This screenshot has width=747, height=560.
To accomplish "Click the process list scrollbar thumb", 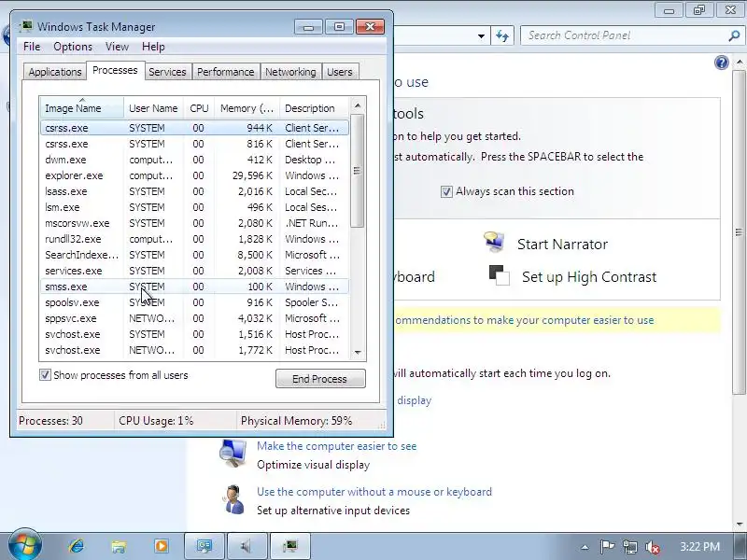I will pos(358,171).
